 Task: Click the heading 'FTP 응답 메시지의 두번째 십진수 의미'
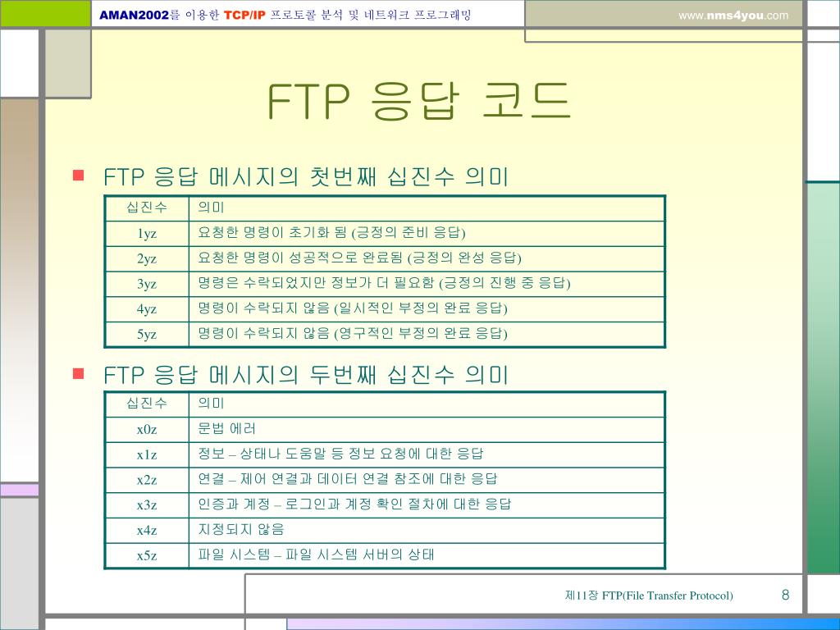[x=306, y=374]
